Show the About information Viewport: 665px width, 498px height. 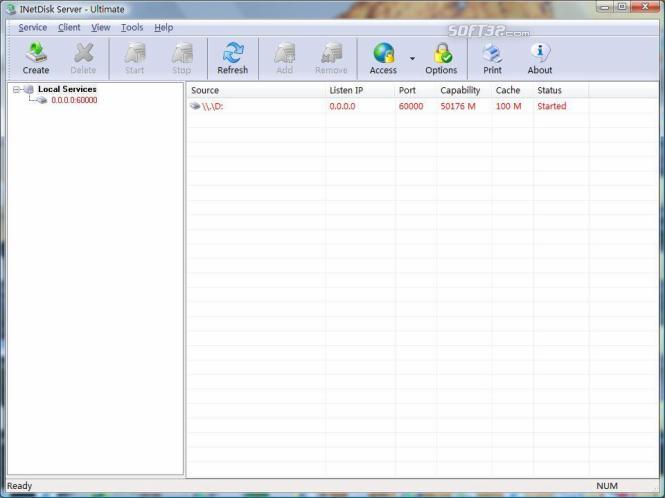540,59
